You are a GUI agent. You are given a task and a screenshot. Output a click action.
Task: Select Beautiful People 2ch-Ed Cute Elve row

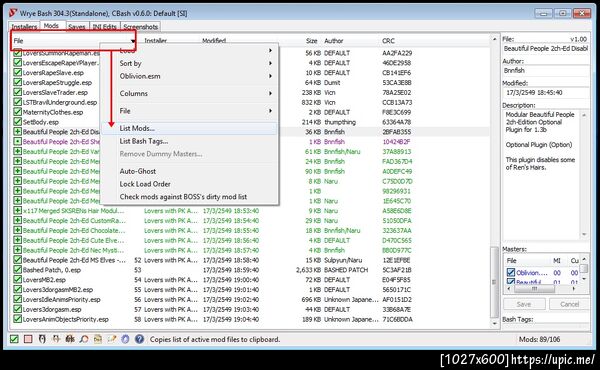click(x=251, y=240)
